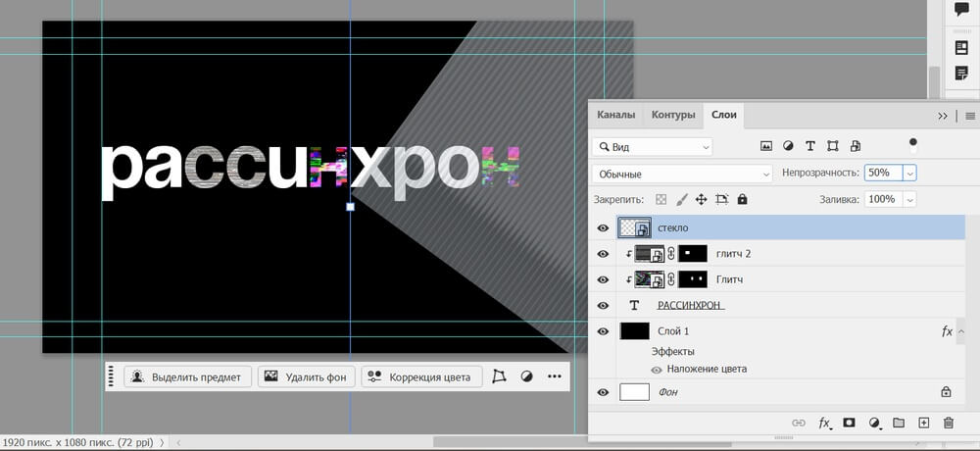Screen dimensions: 980x451
Task: Switch to the Каналы tab
Action: pos(615,115)
